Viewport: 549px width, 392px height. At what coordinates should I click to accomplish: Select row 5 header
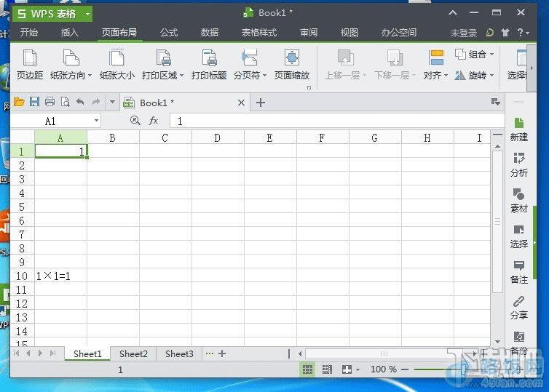(22, 207)
